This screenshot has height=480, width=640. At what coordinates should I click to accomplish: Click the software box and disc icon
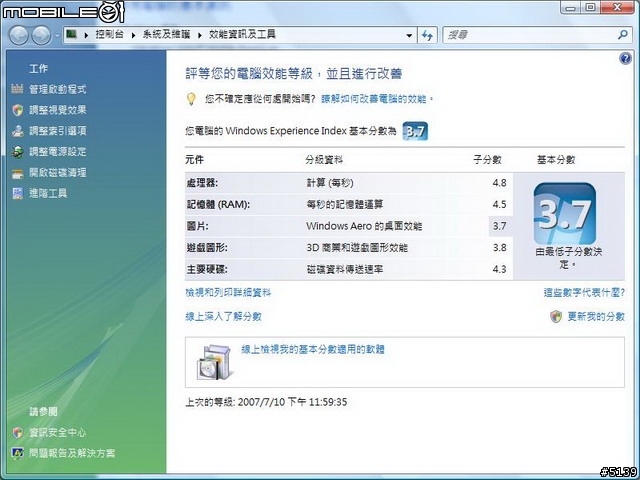(x=214, y=362)
